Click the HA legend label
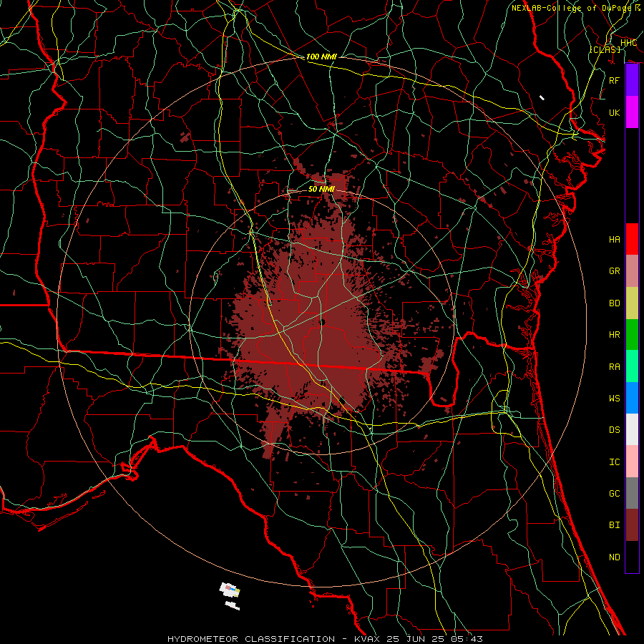The width and height of the screenshot is (644, 644). point(614,239)
